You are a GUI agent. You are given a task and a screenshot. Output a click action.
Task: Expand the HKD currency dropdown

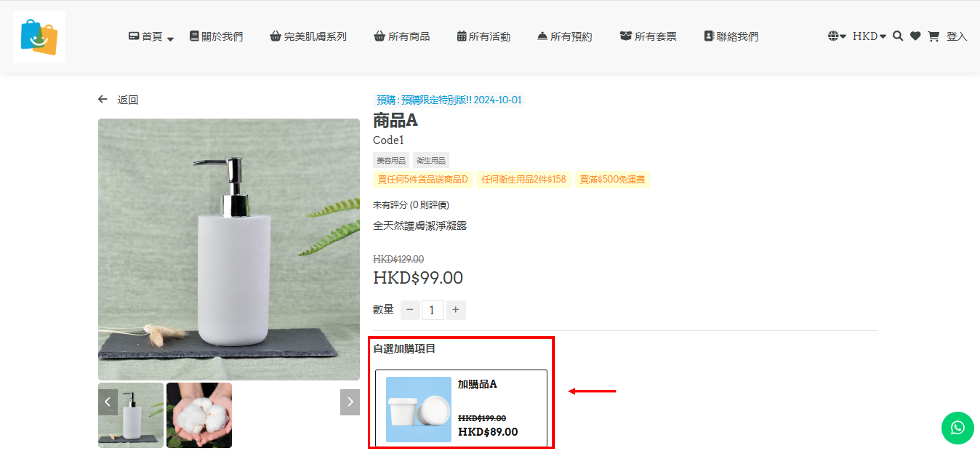coord(869,36)
